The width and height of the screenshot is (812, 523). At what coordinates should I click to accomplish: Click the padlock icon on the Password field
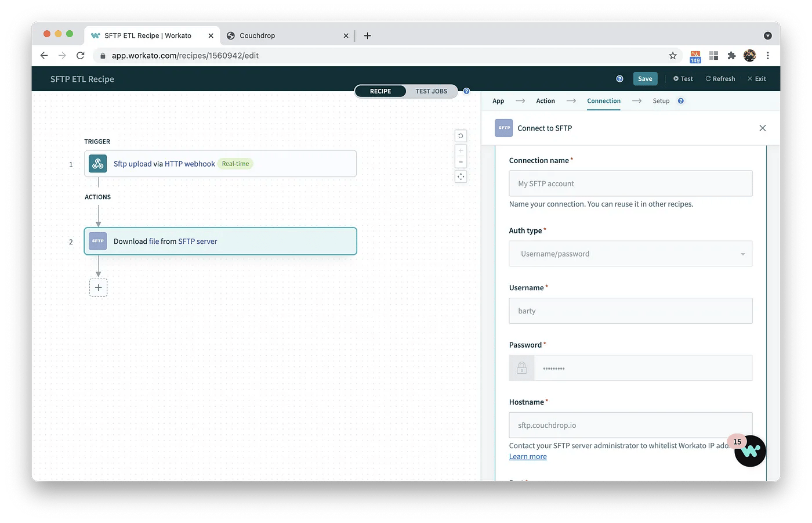click(x=521, y=367)
